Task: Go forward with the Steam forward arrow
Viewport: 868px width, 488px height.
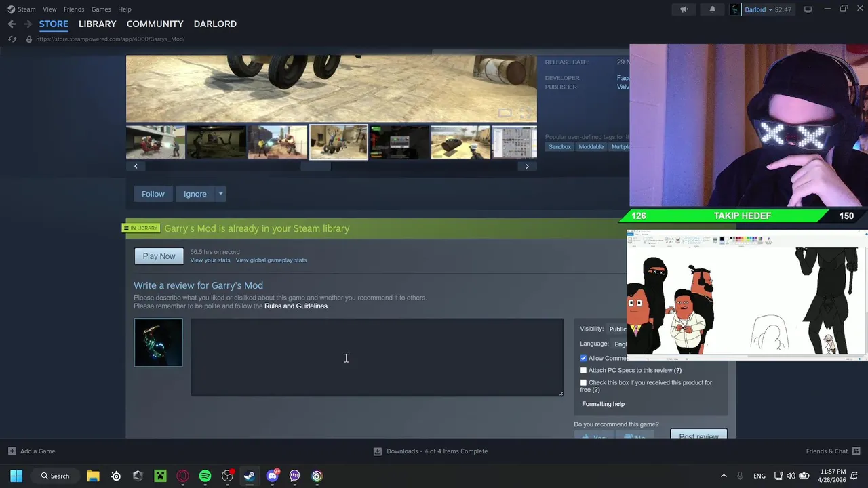Action: point(28,24)
